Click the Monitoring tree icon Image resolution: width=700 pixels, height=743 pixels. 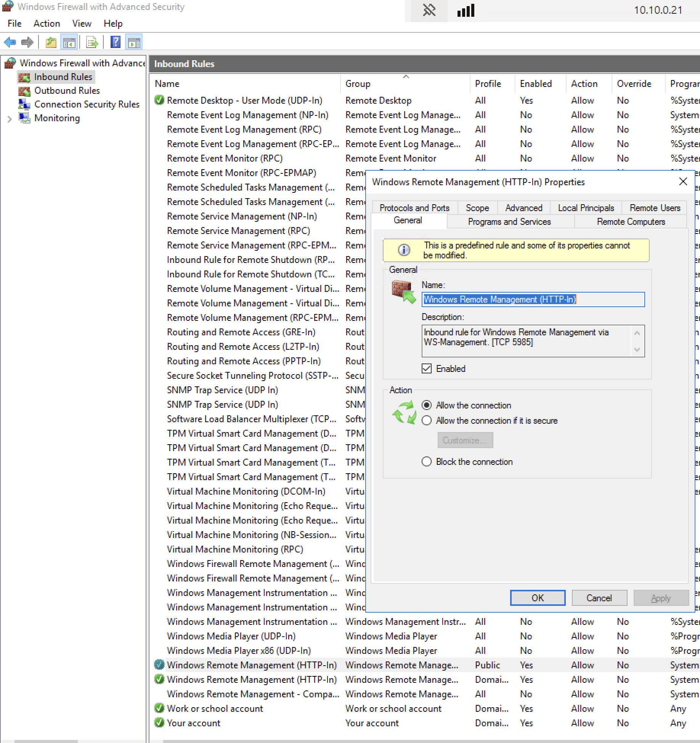[x=24, y=118]
